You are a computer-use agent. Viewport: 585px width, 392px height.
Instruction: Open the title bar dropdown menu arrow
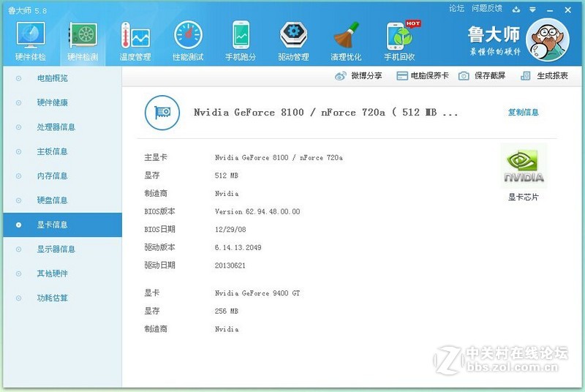[x=533, y=10]
